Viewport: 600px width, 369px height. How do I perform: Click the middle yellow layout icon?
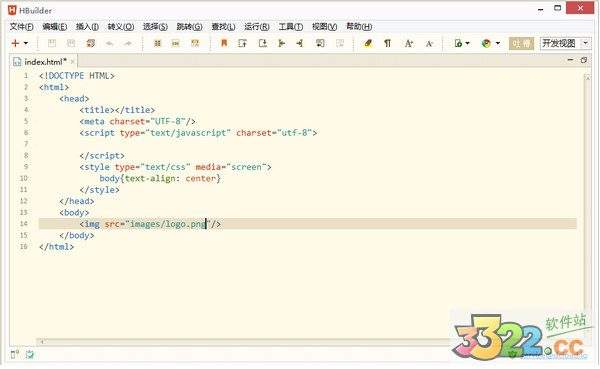tap(176, 43)
